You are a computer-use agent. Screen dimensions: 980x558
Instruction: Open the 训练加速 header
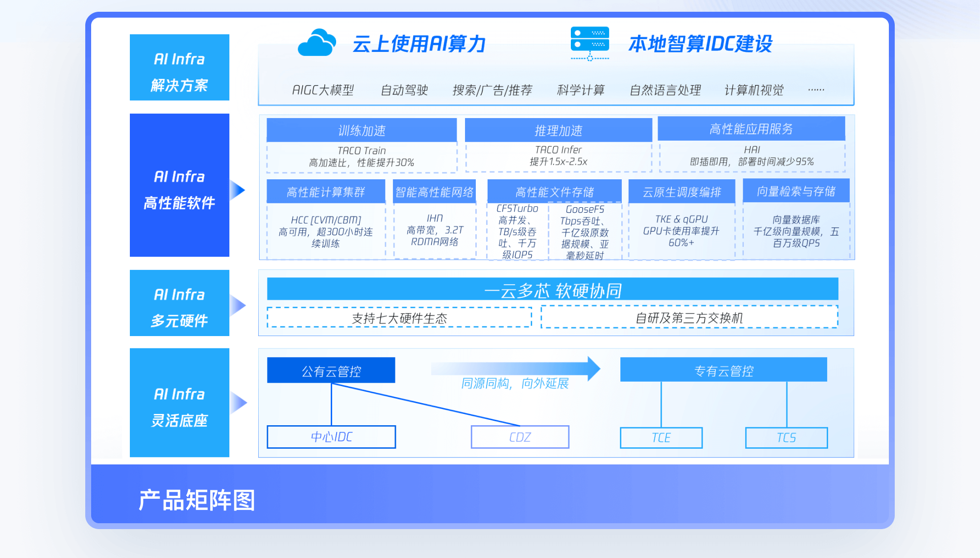pos(362,130)
